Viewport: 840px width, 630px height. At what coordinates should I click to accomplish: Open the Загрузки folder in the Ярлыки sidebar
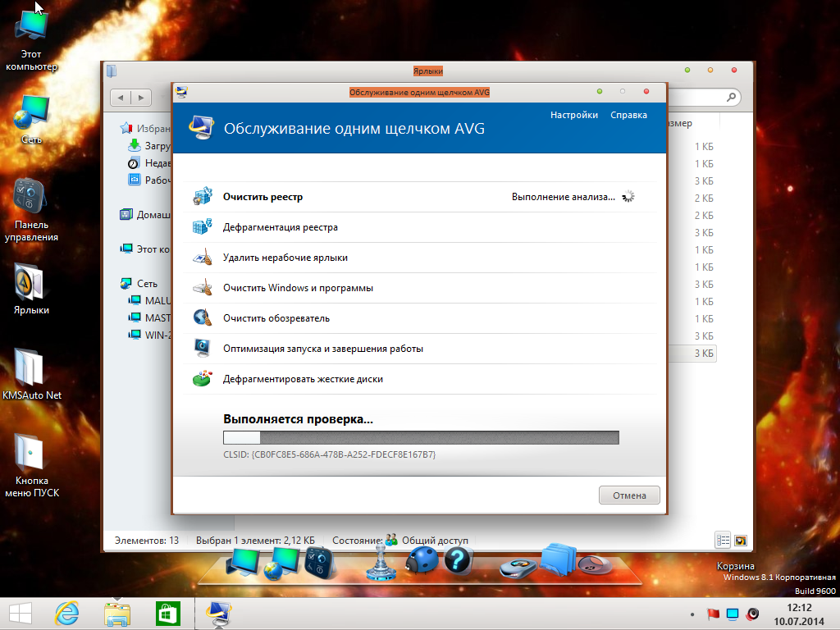[x=149, y=145]
